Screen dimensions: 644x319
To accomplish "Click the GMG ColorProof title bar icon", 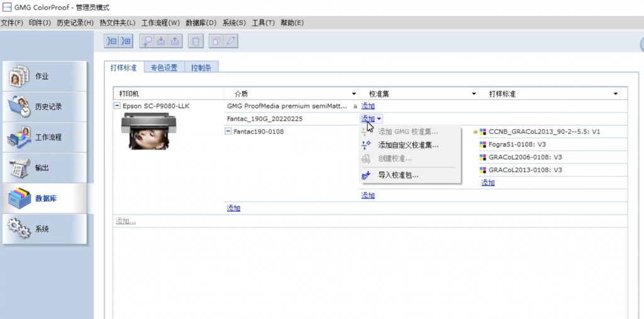I will coord(7,8).
